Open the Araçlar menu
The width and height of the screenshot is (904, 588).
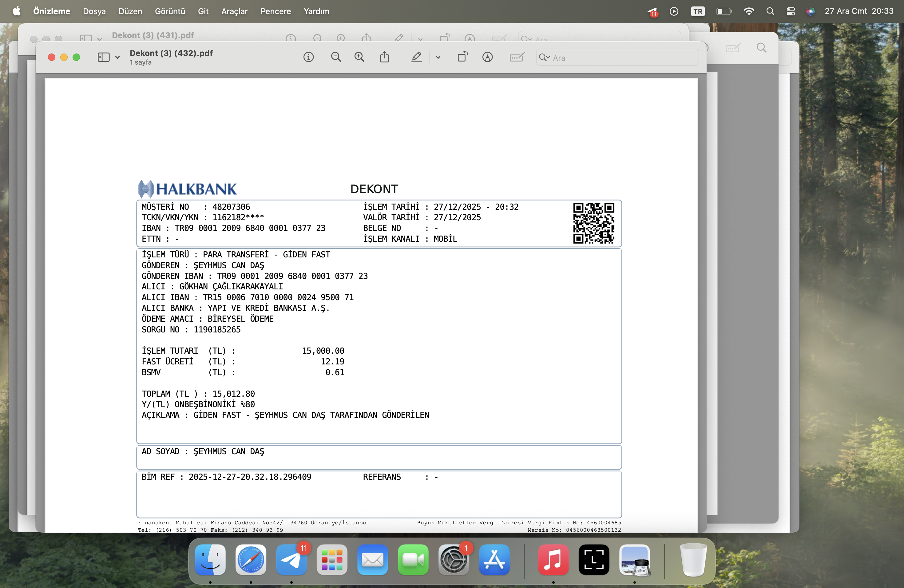pos(234,11)
